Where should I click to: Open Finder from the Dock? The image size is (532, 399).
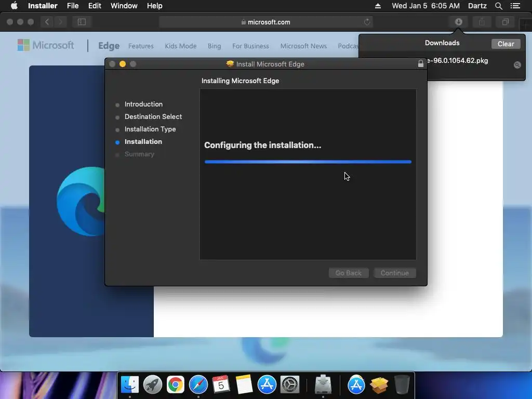[x=129, y=384]
